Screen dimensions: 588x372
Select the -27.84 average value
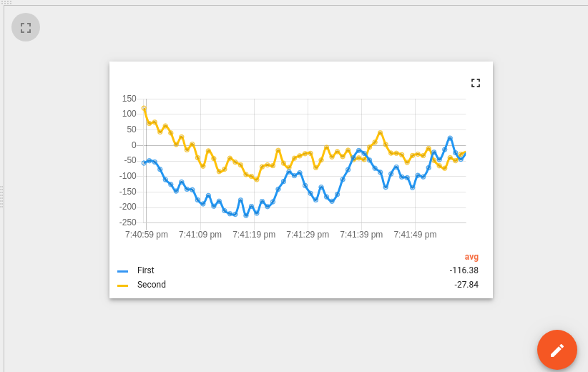pyautogui.click(x=466, y=285)
